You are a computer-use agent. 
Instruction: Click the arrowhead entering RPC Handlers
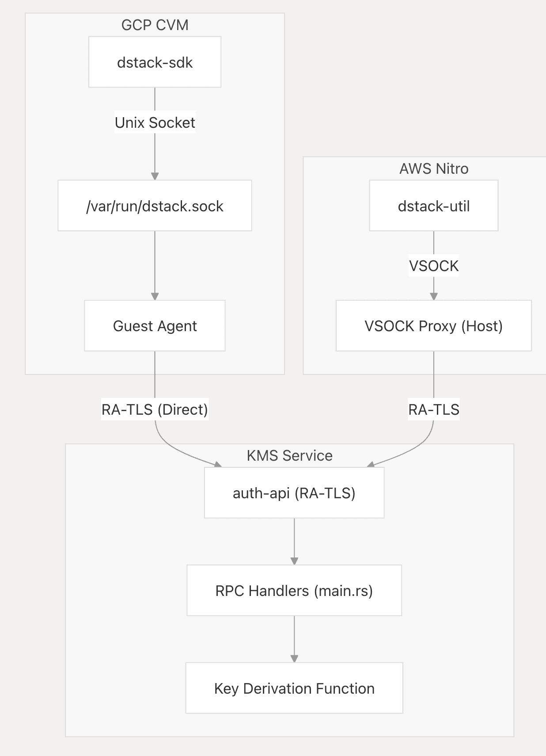coord(294,561)
